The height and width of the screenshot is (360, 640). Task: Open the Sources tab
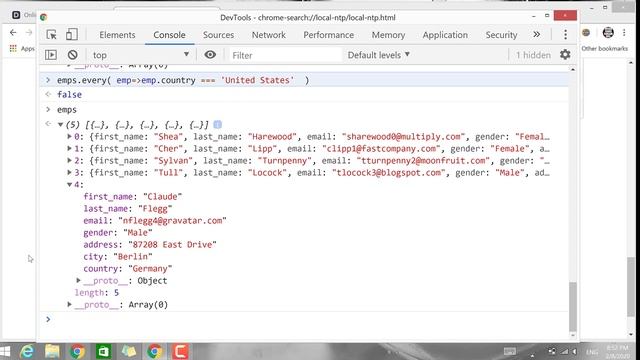[x=218, y=35]
